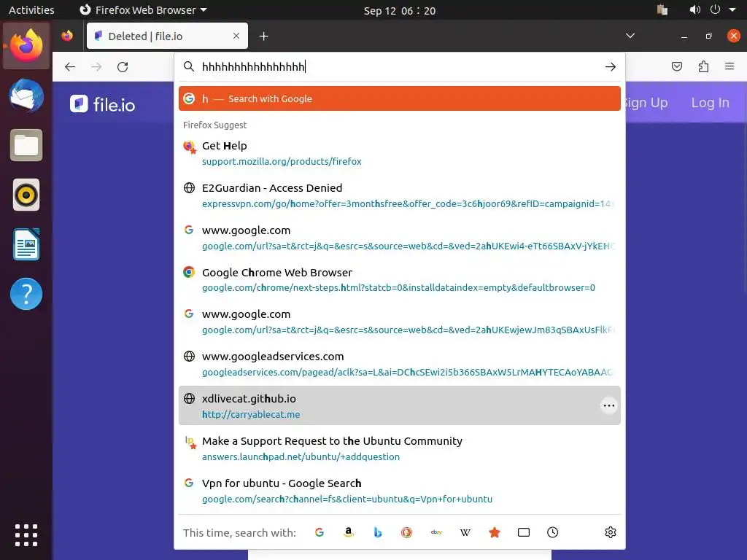The height and width of the screenshot is (560, 747).
Task: Switch to Deleted | file.io tab
Action: [x=167, y=36]
